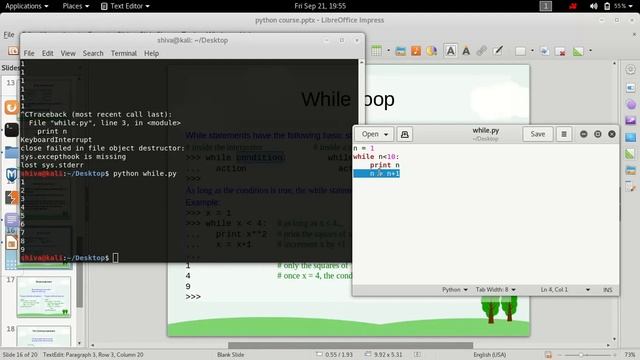The width and height of the screenshot is (640, 360).
Task: Open Gallery deck in Impress sidebar
Action: pos(630,170)
